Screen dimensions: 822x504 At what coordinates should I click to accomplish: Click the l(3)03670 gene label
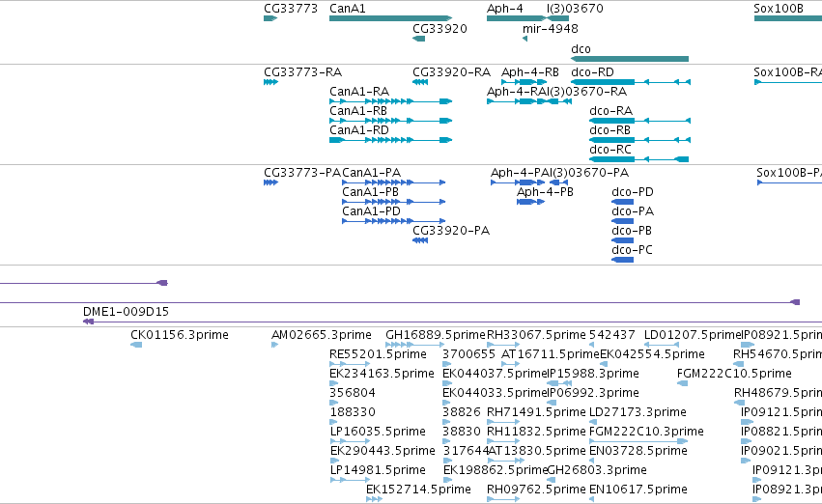(575, 9)
